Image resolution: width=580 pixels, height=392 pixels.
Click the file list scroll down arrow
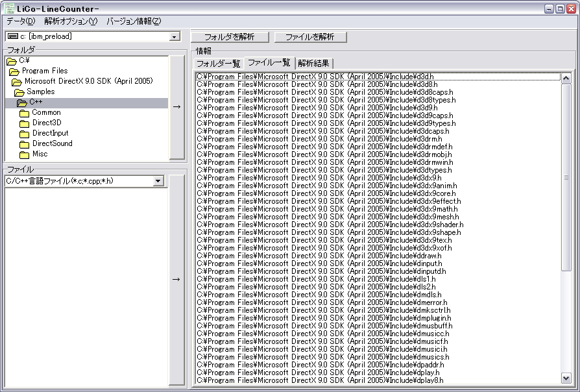566,378
